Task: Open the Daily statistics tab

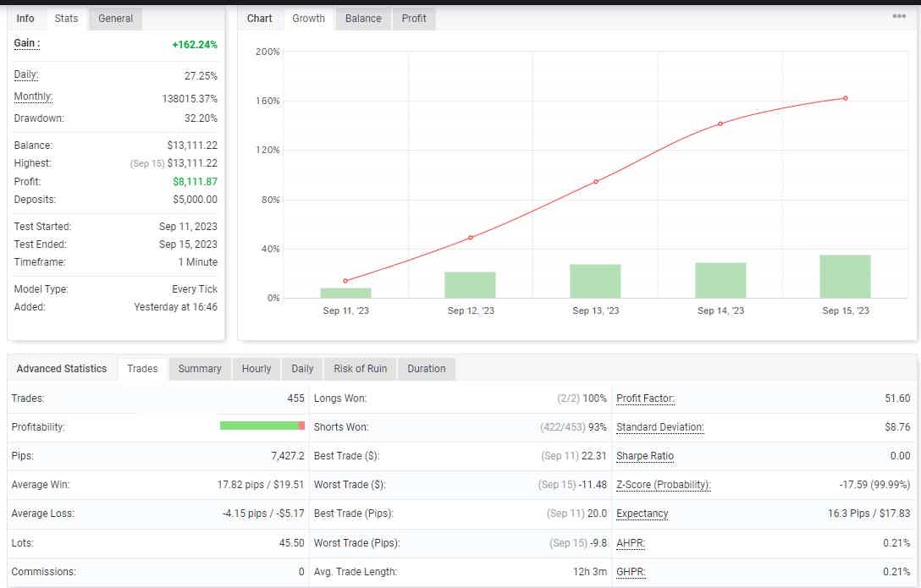Action: 302,369
